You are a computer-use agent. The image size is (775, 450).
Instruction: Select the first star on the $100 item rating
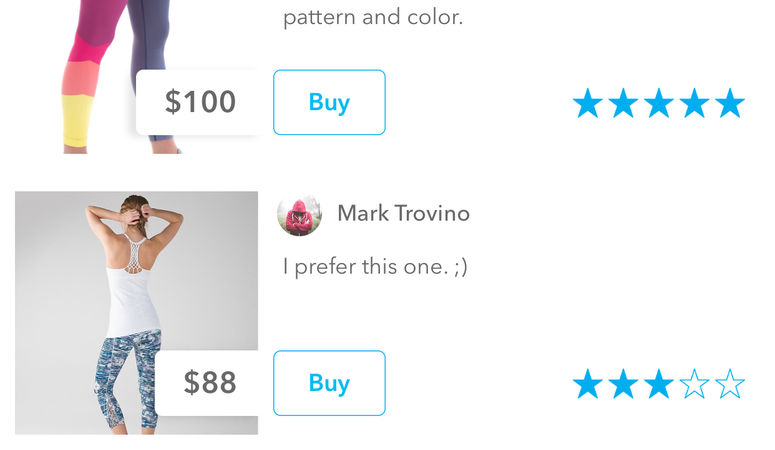click(x=588, y=103)
